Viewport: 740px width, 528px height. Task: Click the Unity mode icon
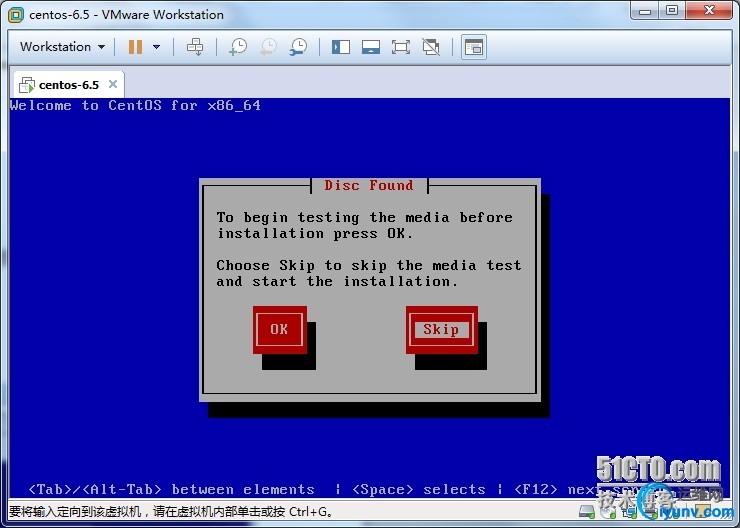pos(431,47)
